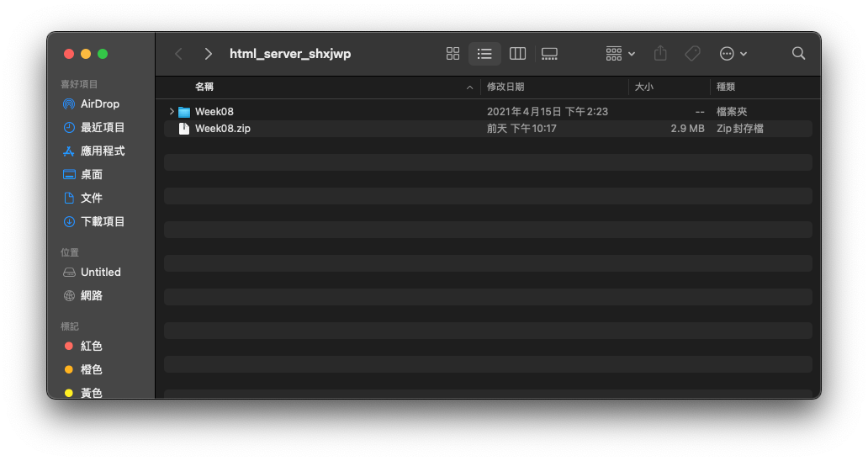Click the tag icon in toolbar
This screenshot has height=461, width=868.
692,54
